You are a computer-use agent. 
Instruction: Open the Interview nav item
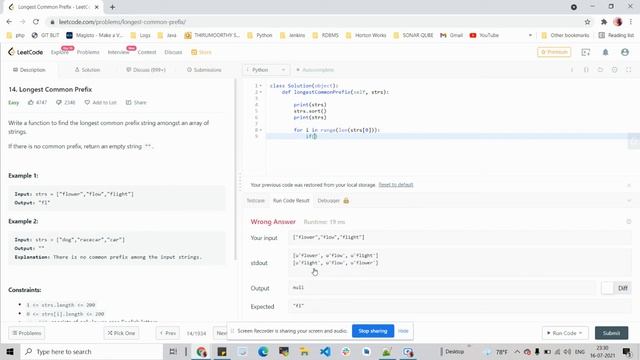[118, 52]
